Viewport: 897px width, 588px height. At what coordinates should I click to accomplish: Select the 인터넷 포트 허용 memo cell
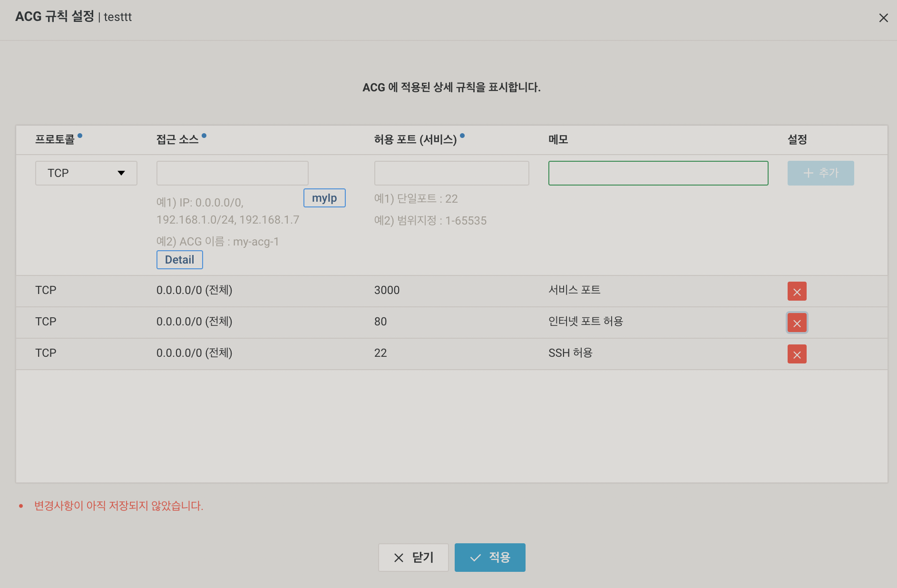coord(585,321)
